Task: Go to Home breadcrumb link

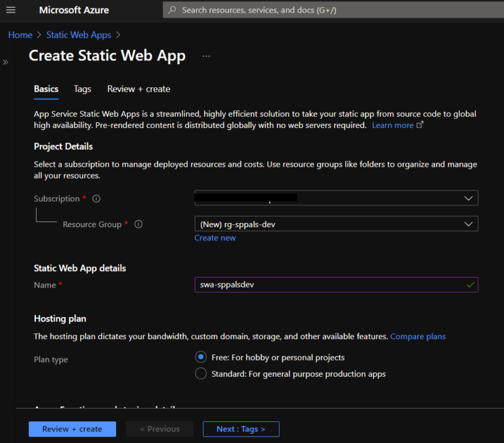Action: click(20, 35)
